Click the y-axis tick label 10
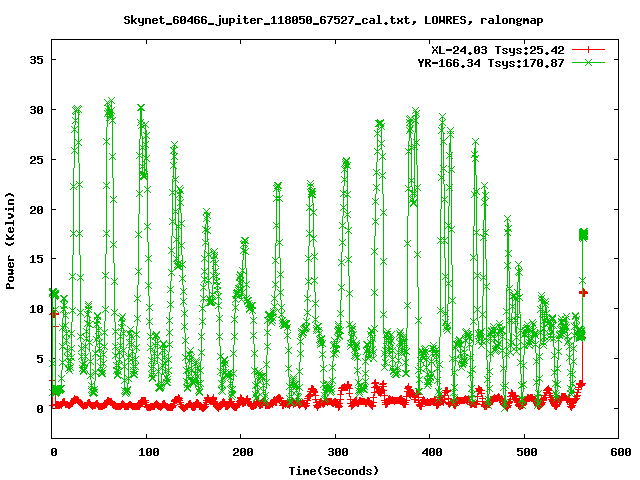 36,309
